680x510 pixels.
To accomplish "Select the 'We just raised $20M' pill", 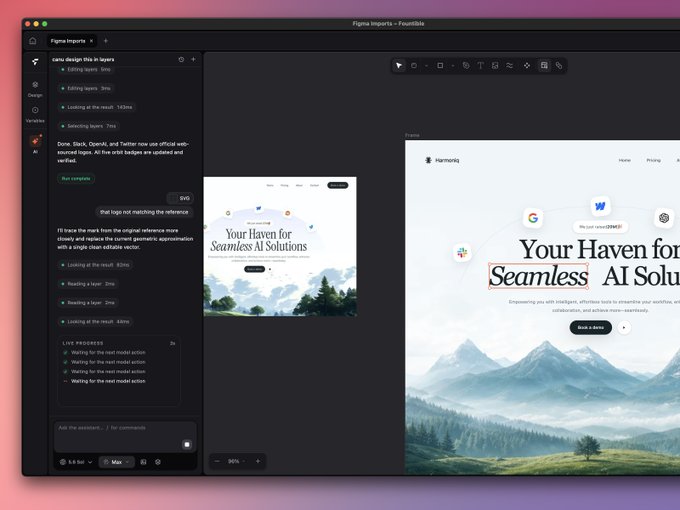I will click(x=600, y=226).
